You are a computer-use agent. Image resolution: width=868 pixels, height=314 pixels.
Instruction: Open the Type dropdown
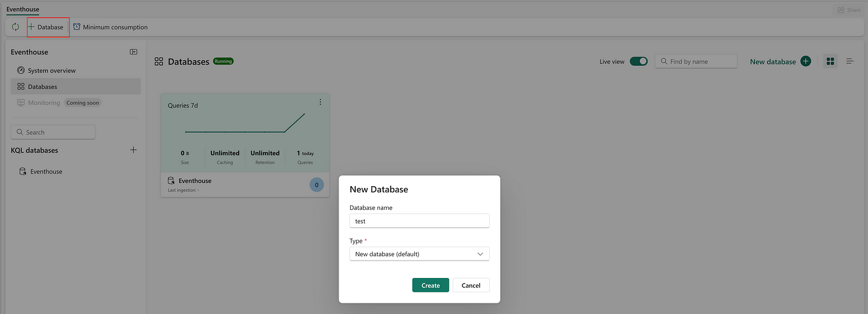coord(420,254)
